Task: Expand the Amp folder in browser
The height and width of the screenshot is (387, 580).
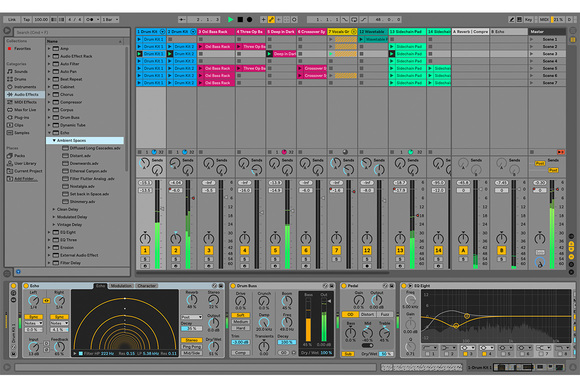Action: [49, 48]
